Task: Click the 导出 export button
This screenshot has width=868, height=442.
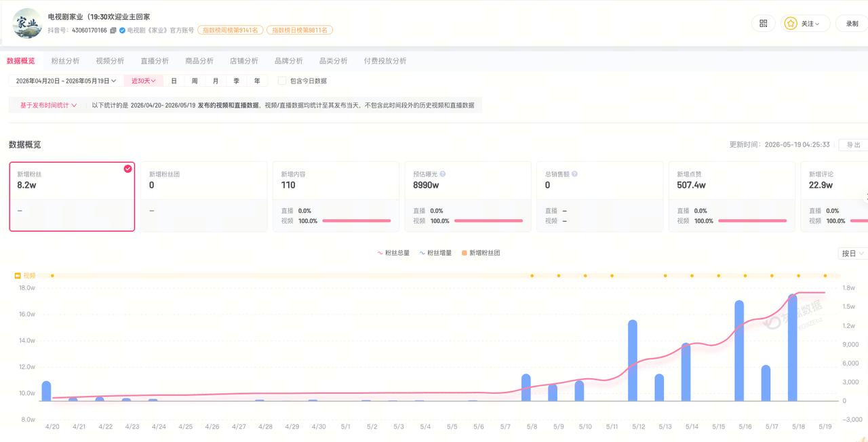Action: click(853, 144)
